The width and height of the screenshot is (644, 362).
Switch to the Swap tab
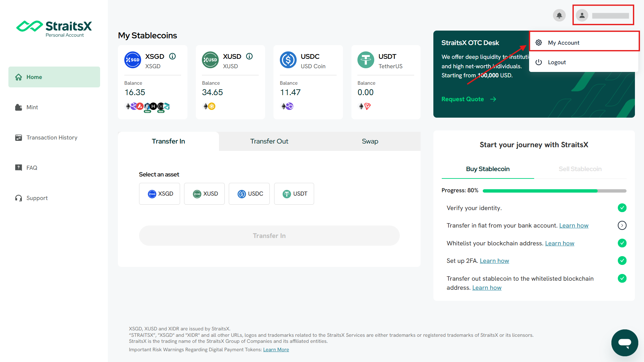coord(370,141)
